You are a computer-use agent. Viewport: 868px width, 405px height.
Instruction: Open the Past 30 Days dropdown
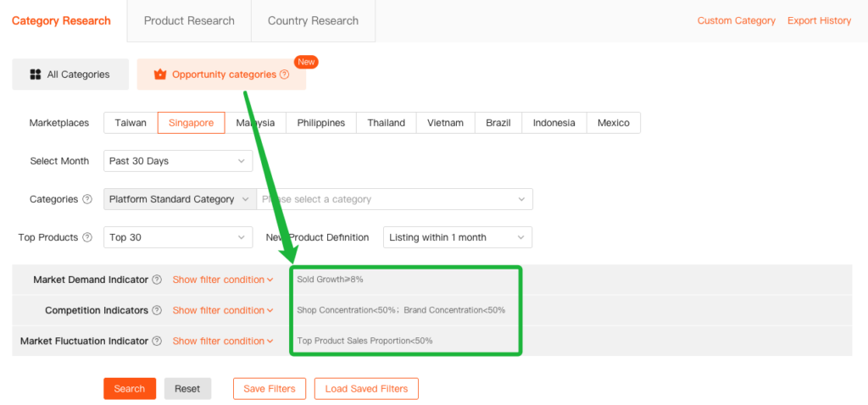(178, 161)
